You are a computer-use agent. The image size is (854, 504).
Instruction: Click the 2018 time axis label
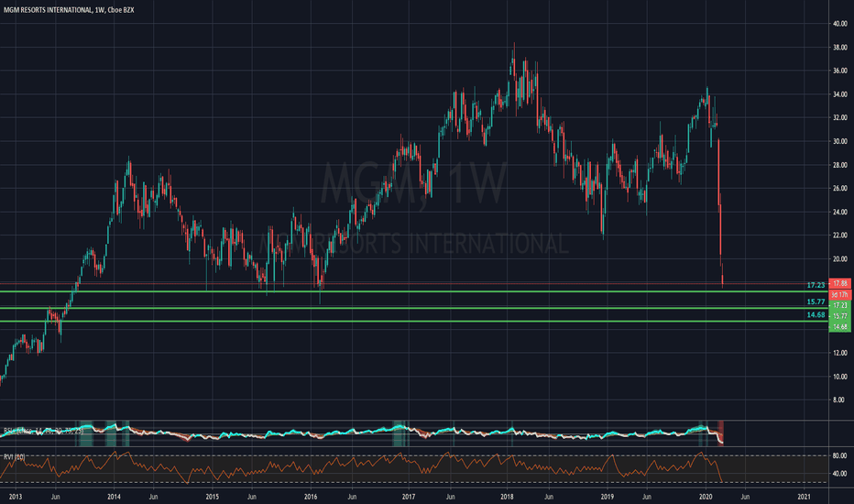click(x=507, y=497)
